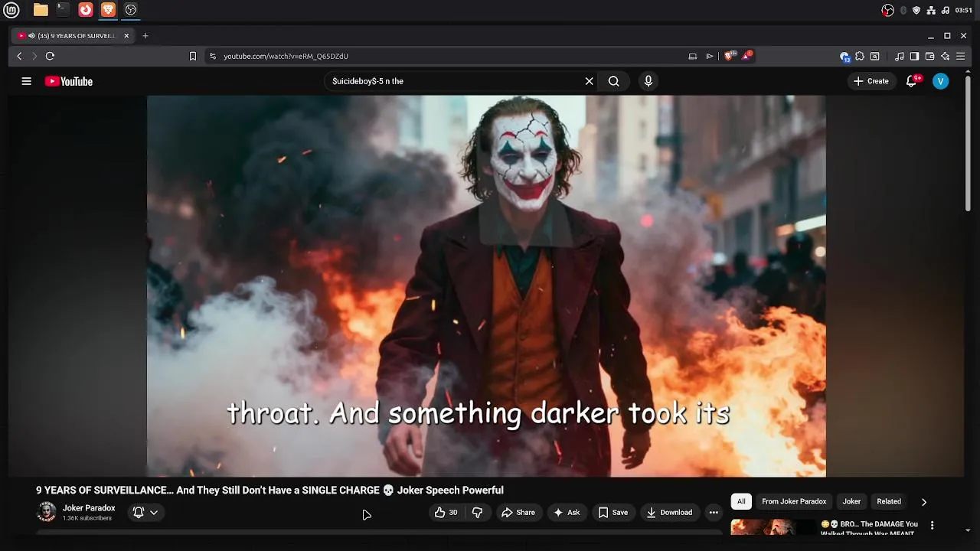Open the Brave main menu

pyautogui.click(x=960, y=56)
